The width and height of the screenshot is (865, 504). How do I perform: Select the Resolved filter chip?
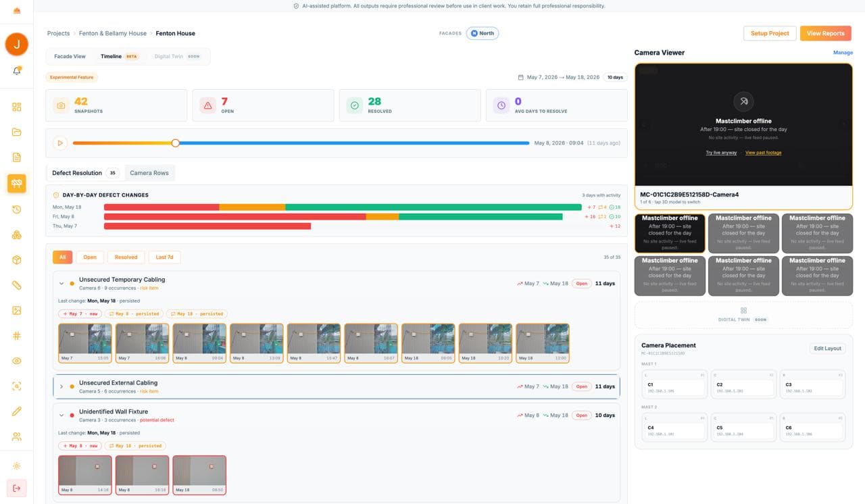point(126,257)
